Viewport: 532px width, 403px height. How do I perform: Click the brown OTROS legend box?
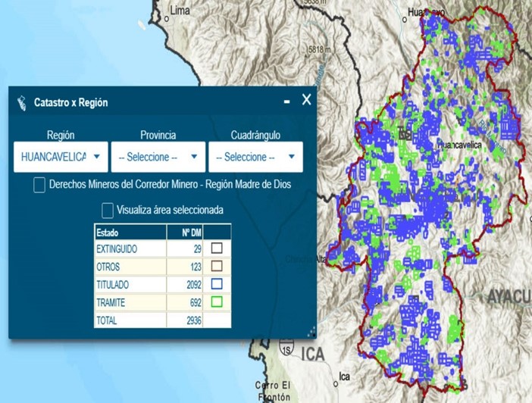[217, 267]
